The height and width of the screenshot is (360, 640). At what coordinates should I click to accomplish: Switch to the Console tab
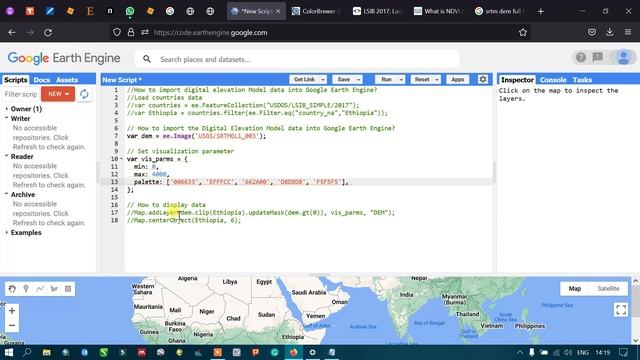point(553,80)
